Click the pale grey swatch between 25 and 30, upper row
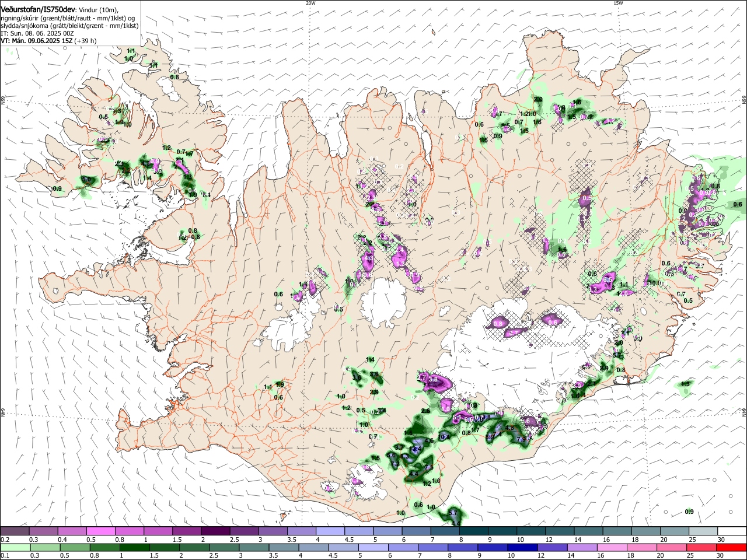This screenshot has height=560, width=747. point(702,531)
